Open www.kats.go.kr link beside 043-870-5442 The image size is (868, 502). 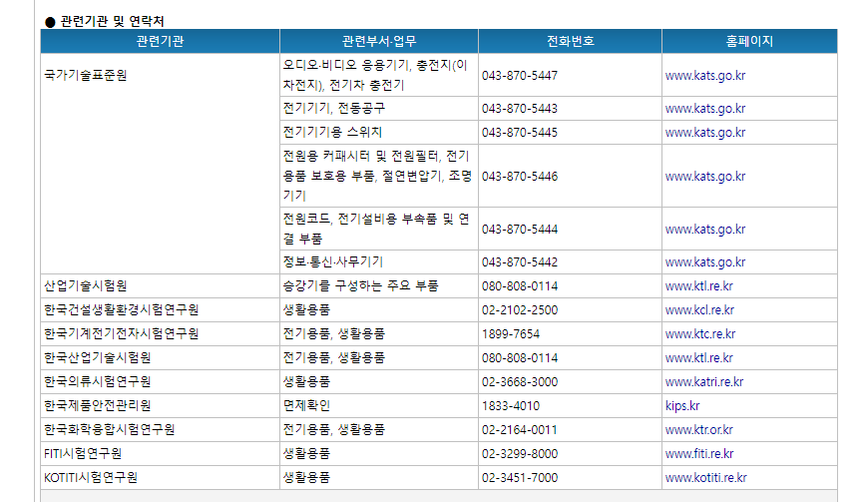(x=704, y=261)
